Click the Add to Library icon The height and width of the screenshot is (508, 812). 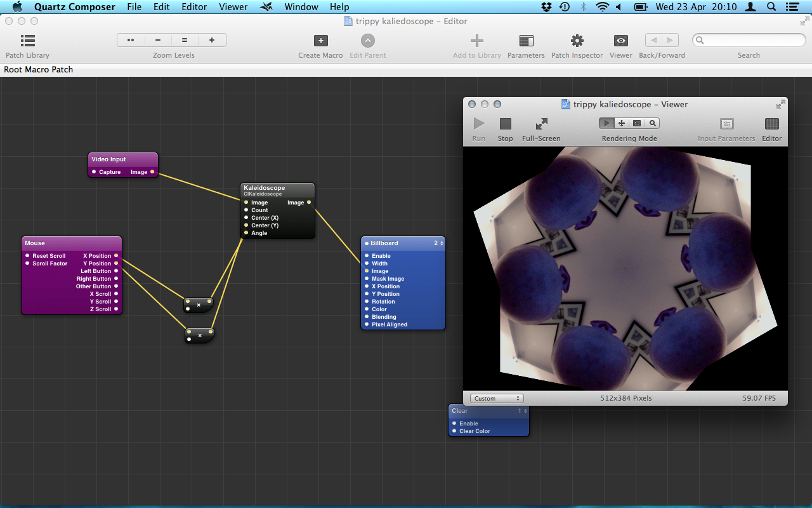coord(476,41)
